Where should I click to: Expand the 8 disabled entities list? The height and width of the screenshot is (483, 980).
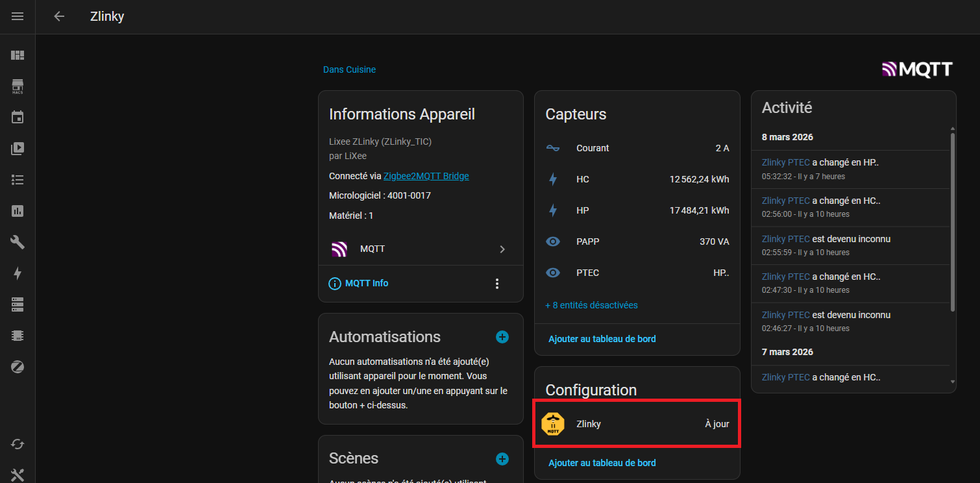tap(591, 305)
